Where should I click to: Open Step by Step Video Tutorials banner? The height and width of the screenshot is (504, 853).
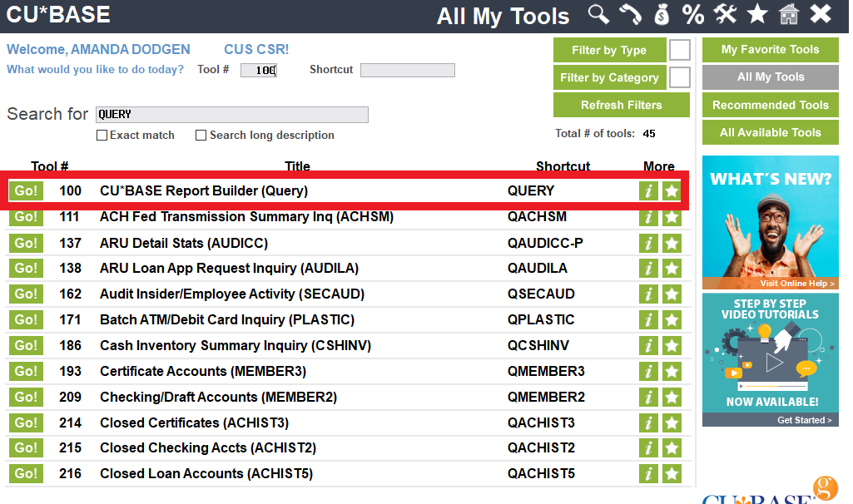(770, 360)
